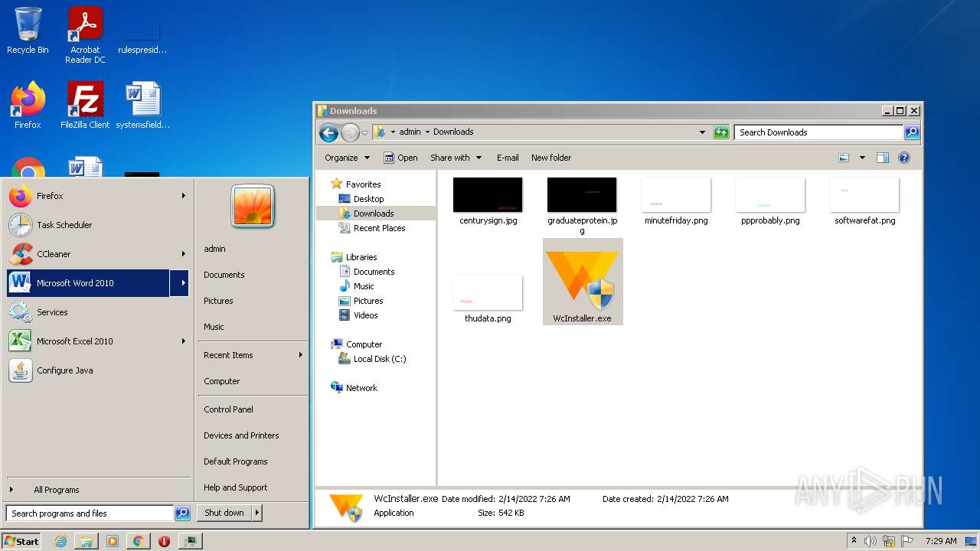Click the Start button
The image size is (980, 551).
tap(21, 541)
